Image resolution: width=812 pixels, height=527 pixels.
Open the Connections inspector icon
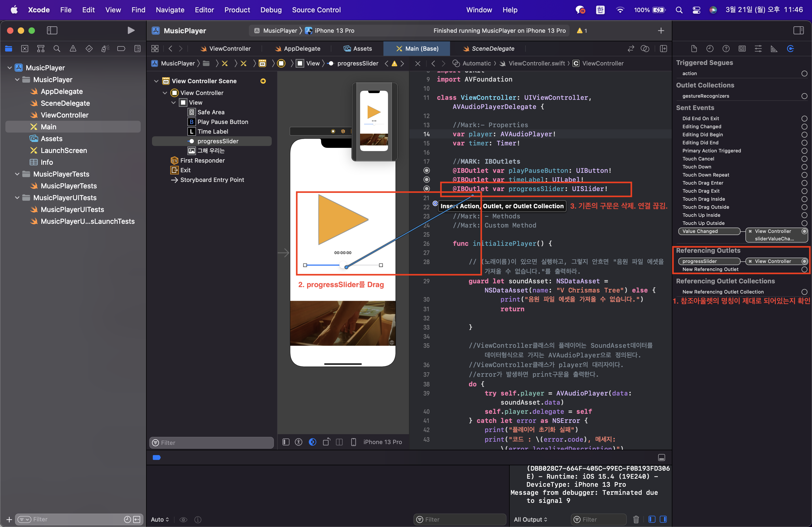click(790, 49)
